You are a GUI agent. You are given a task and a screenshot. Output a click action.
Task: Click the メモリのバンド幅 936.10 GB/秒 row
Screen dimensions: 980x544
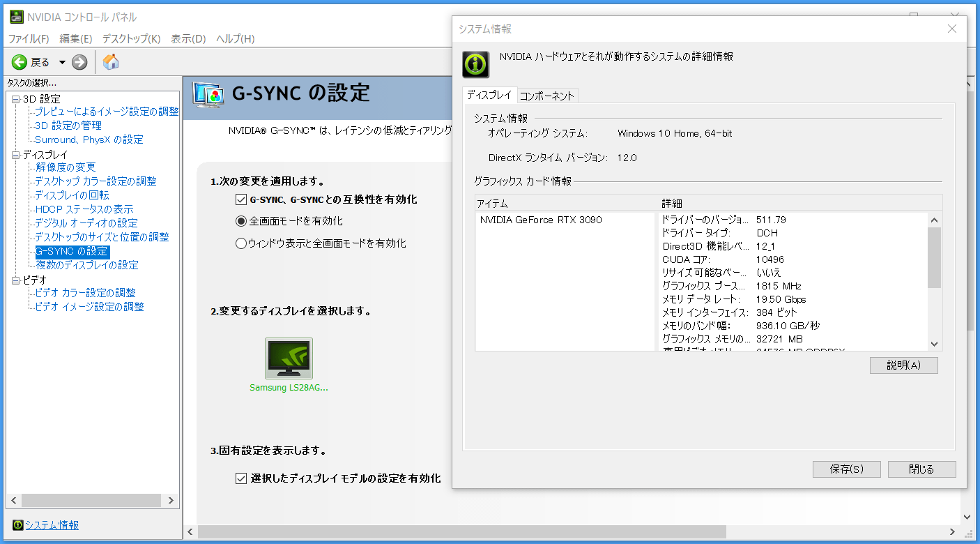click(x=794, y=326)
